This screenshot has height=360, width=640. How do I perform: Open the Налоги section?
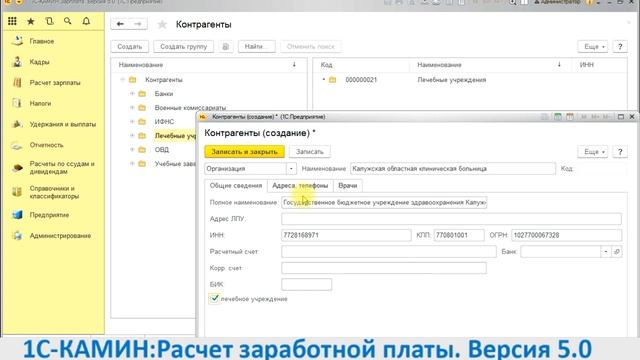[x=40, y=104]
